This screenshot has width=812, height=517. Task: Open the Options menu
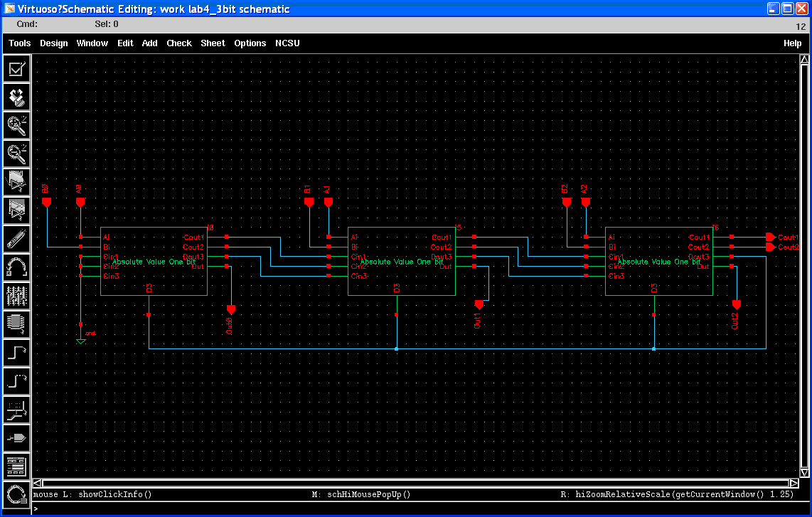click(x=250, y=43)
